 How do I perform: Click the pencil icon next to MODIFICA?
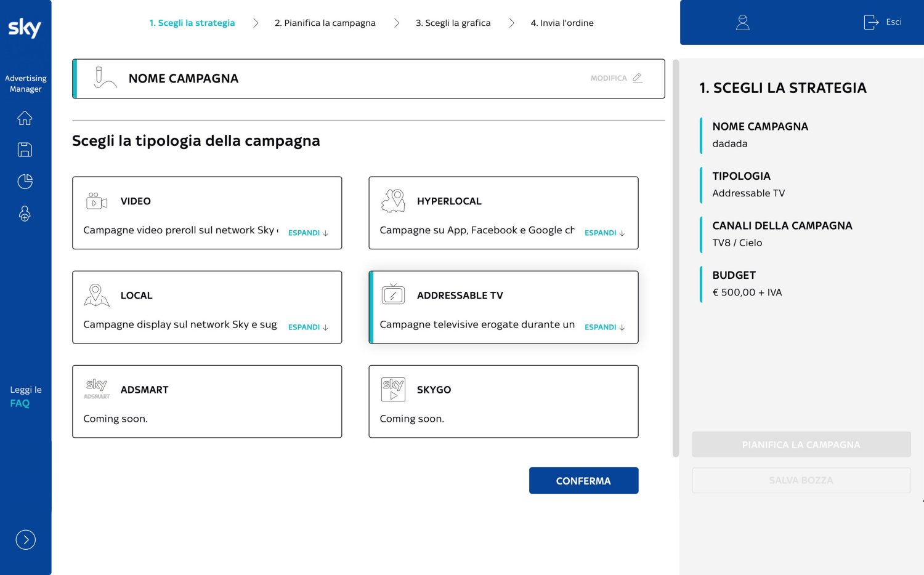tap(638, 78)
